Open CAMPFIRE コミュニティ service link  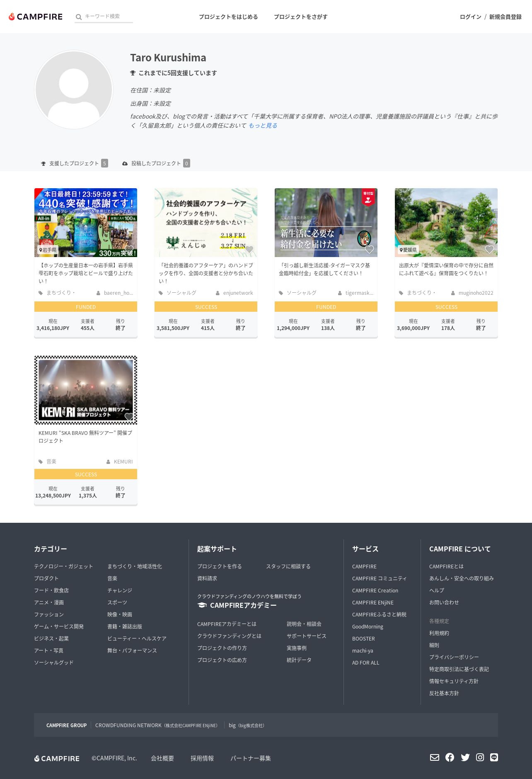tap(379, 578)
